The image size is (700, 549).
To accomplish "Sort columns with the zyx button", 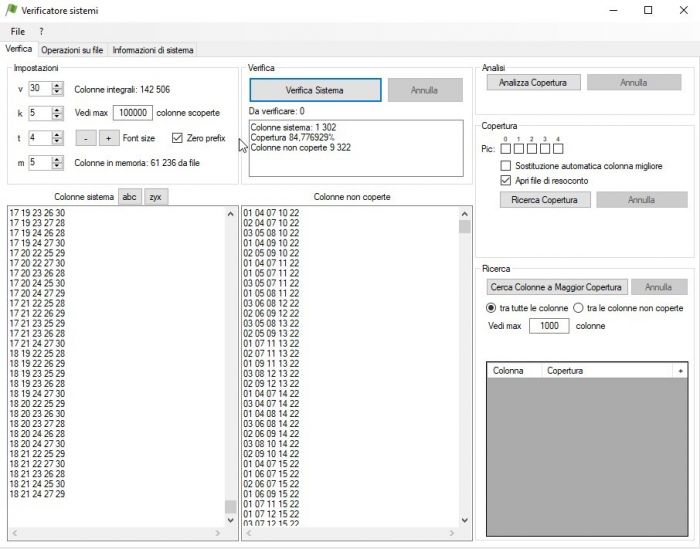I will [x=155, y=197].
